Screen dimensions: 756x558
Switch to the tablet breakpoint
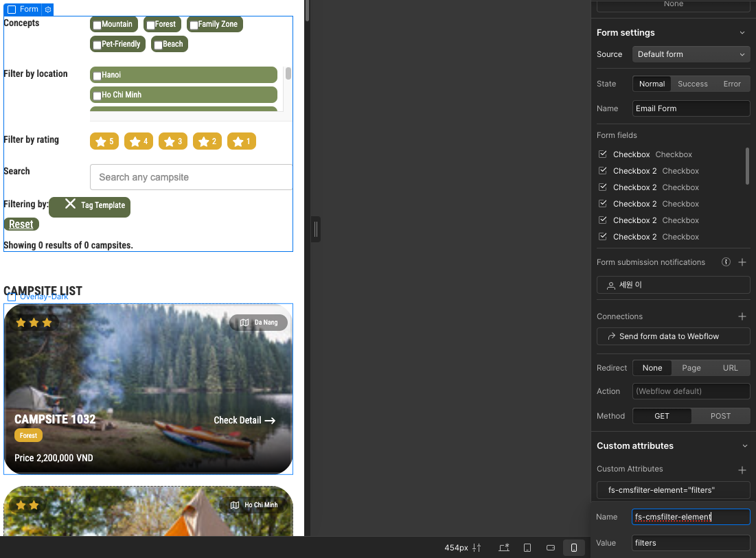[527, 548]
